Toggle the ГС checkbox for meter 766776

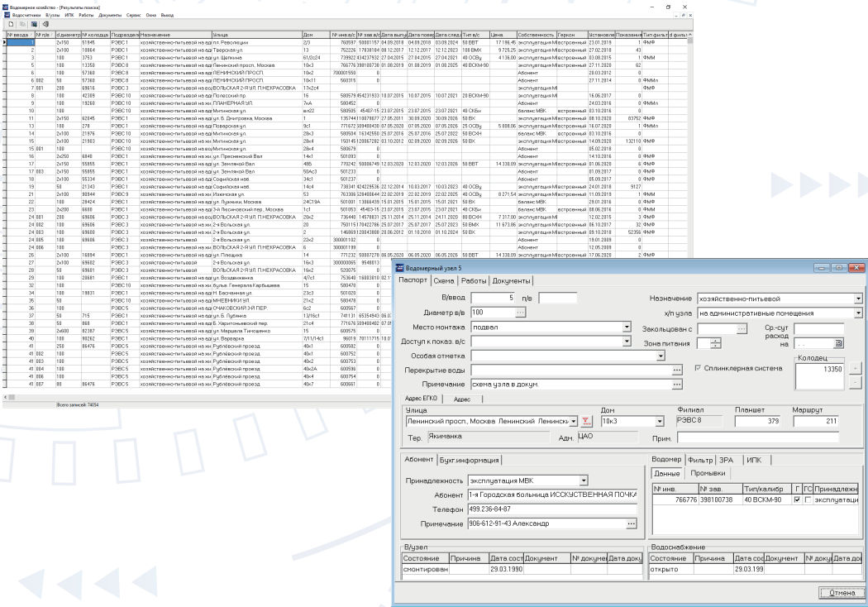point(808,499)
